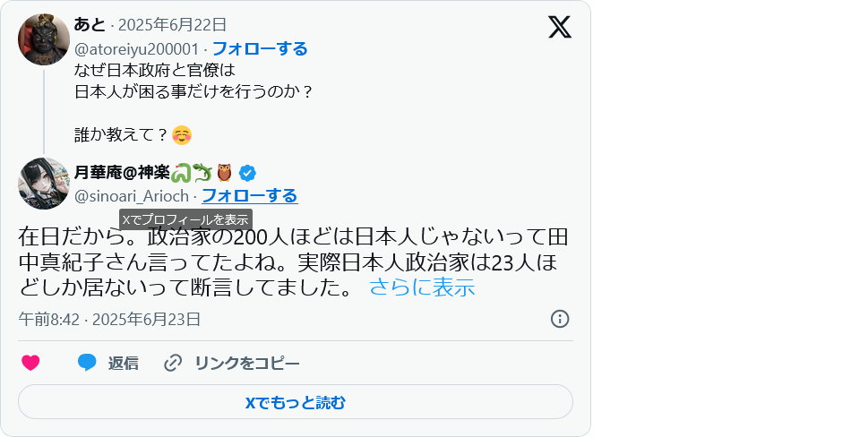Expand tweet with さらに表示
Viewport: 868px width, 446px height.
(422, 287)
